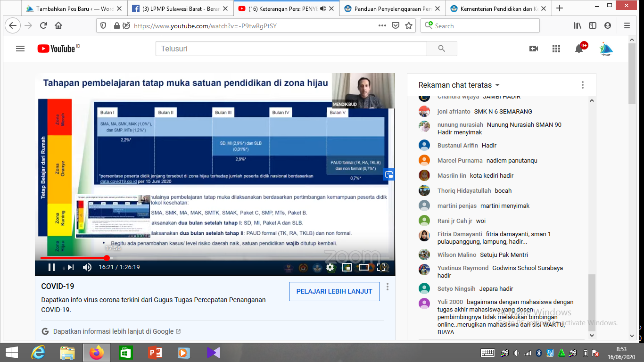Focus the Firefox Search box
This screenshot has width=644, height=362.
tap(480, 26)
